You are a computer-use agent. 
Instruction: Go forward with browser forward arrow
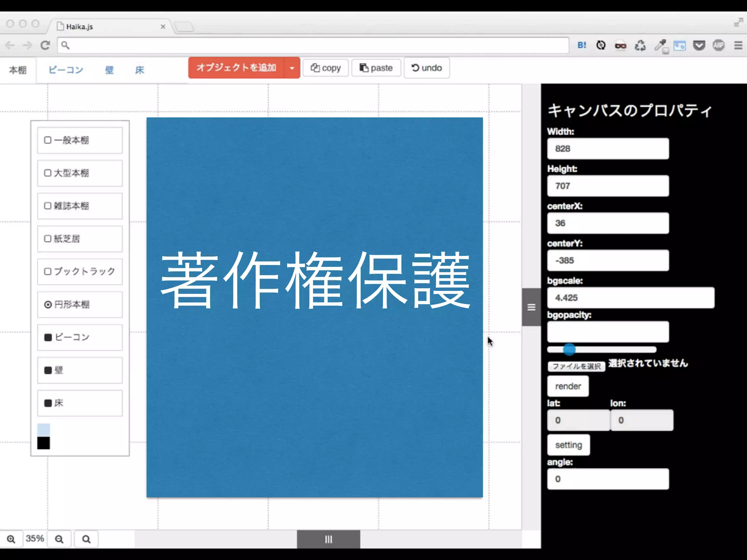(x=27, y=45)
